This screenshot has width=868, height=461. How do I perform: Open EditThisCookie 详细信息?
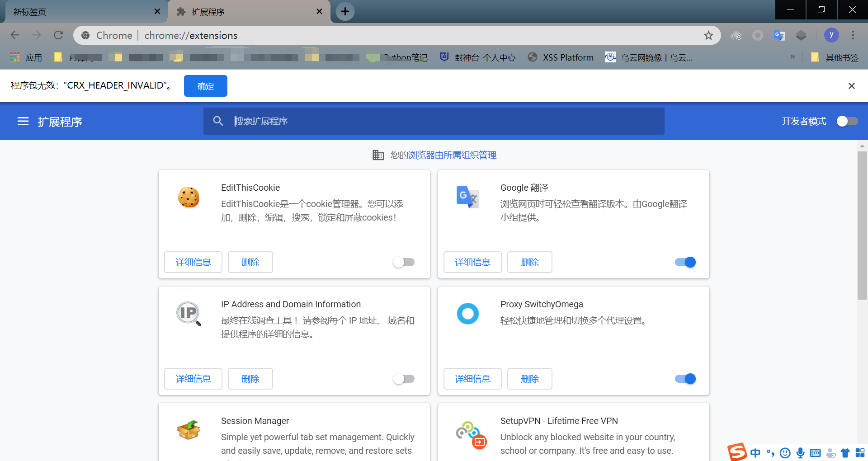(x=193, y=262)
